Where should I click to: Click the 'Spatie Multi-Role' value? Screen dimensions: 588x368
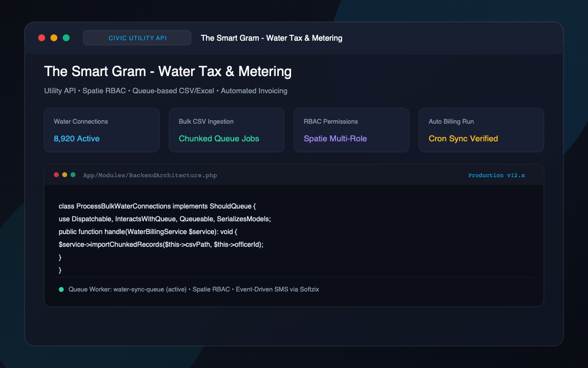point(335,138)
